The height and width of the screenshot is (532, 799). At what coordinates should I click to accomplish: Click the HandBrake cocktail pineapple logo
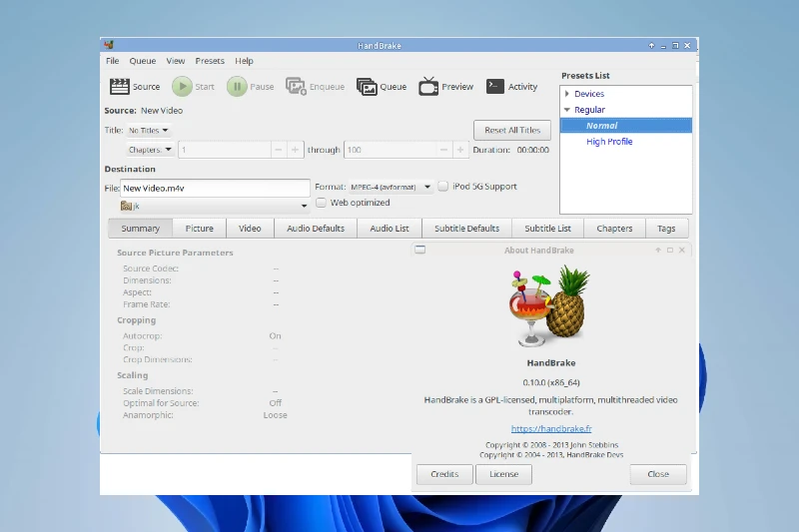[x=551, y=306]
